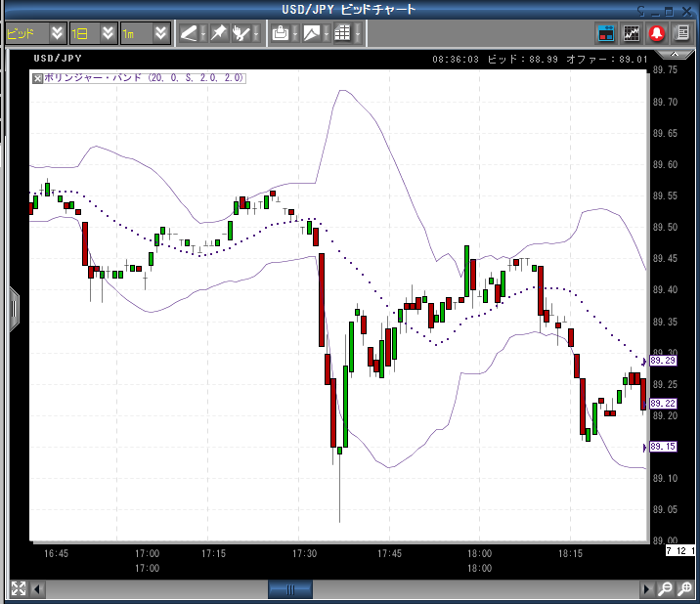Viewport: 700px width, 604px height.
Task: Expand the left side panel handle
Action: coord(14,309)
